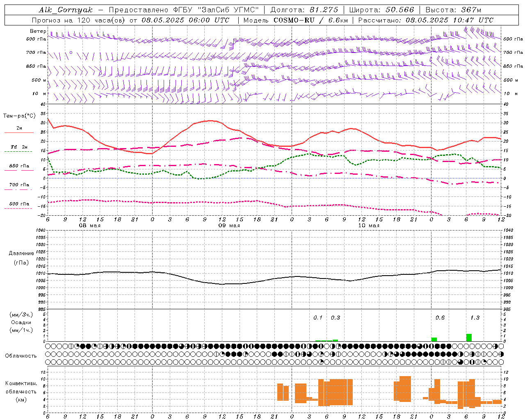This screenshot has height=420, width=525.
Task: Click the longitude value 81.275
Action: pyautogui.click(x=324, y=10)
